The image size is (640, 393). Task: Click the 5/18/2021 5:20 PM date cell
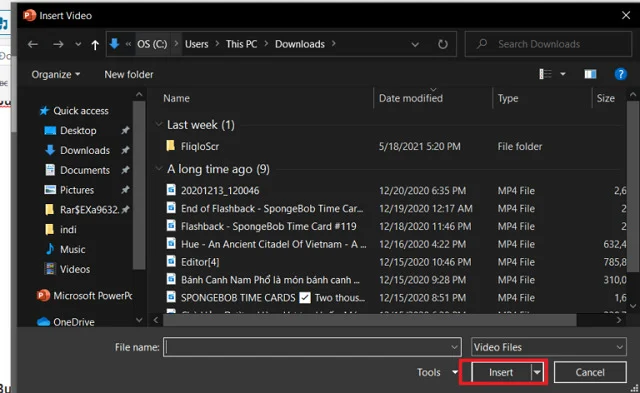420,147
